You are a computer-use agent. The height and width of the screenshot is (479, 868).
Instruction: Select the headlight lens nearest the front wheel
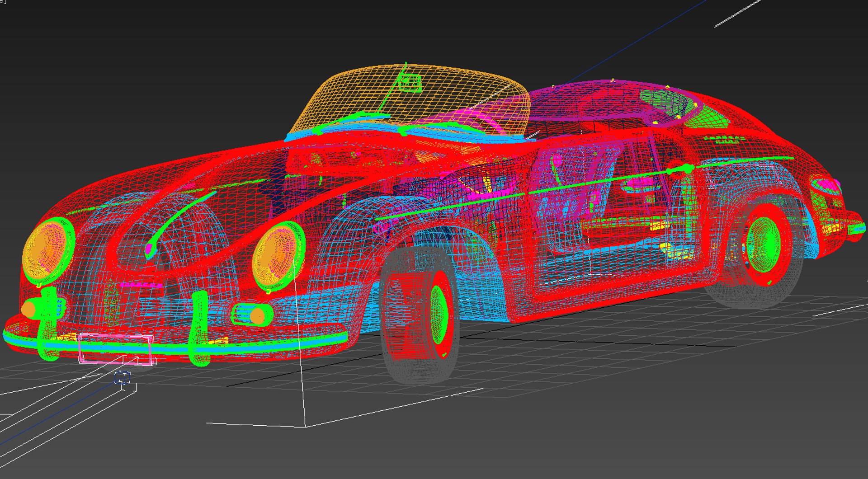274,256
